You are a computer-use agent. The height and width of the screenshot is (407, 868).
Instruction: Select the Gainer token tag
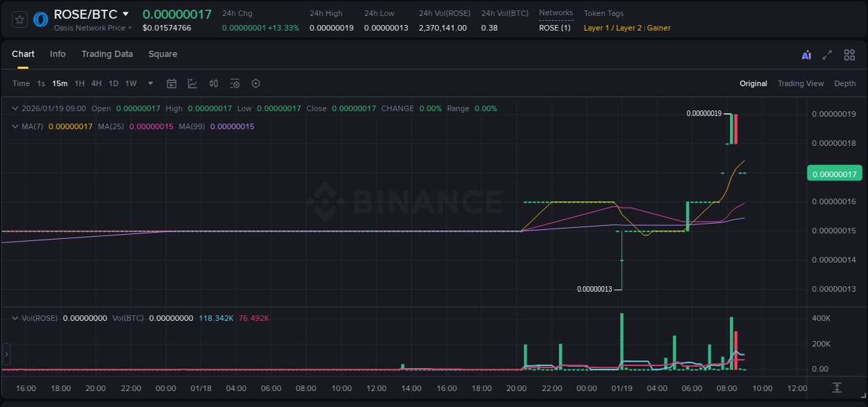tap(658, 28)
